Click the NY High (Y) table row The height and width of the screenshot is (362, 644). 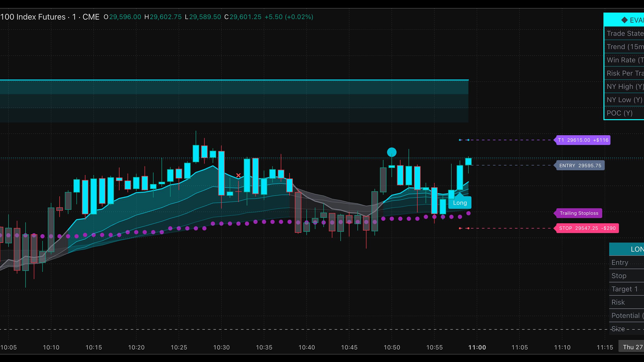tap(624, 87)
